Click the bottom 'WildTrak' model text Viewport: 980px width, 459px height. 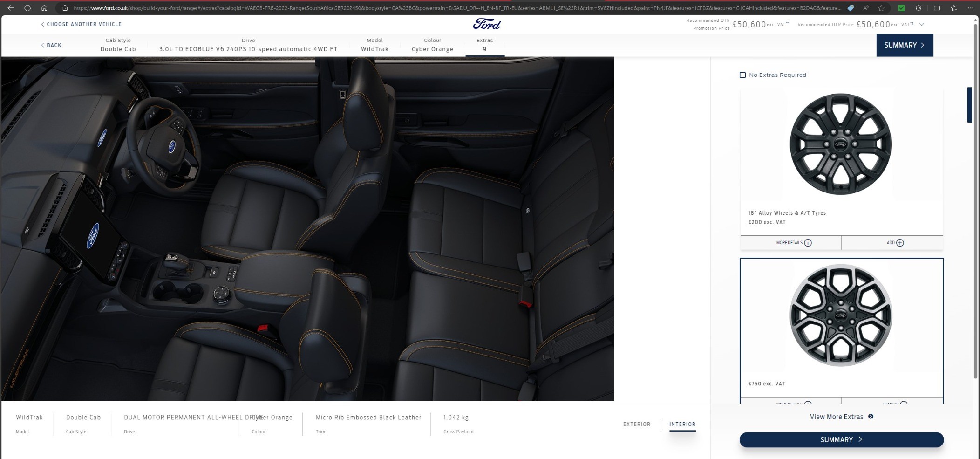pos(29,418)
